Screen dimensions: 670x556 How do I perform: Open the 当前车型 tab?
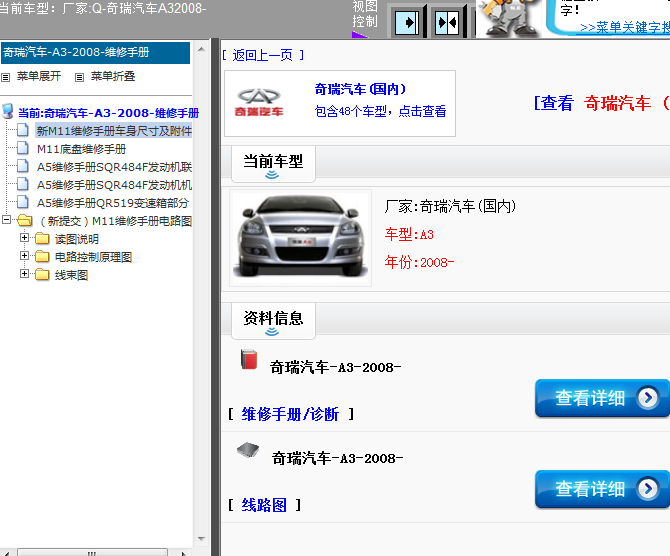pos(273,164)
